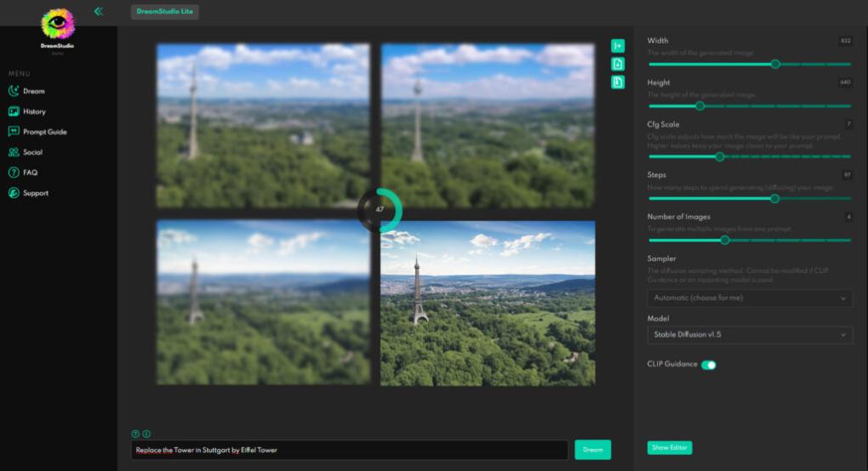Click the question mark icon above the prompt
The width and height of the screenshot is (868, 471).
135,434
